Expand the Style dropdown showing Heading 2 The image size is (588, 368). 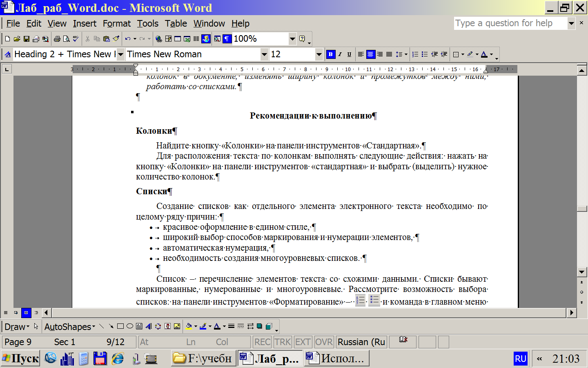point(120,54)
